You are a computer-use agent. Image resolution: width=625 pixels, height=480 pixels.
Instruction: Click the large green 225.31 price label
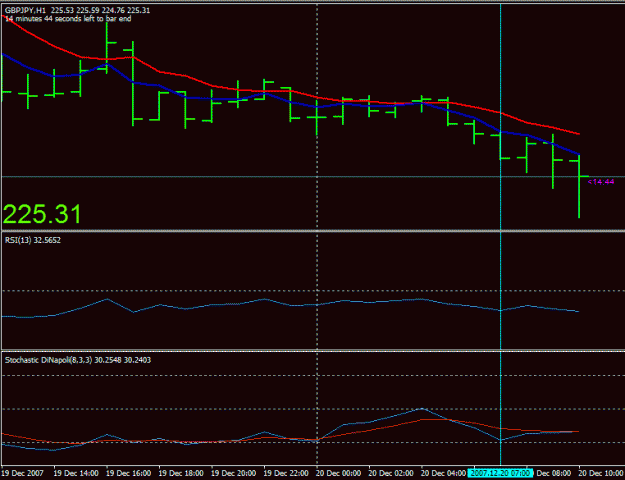(x=42, y=214)
